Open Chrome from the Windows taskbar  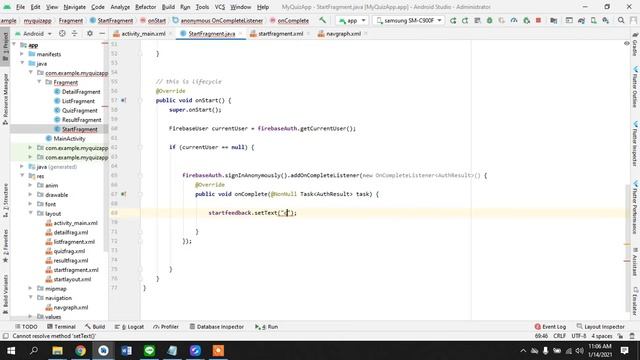80,350
